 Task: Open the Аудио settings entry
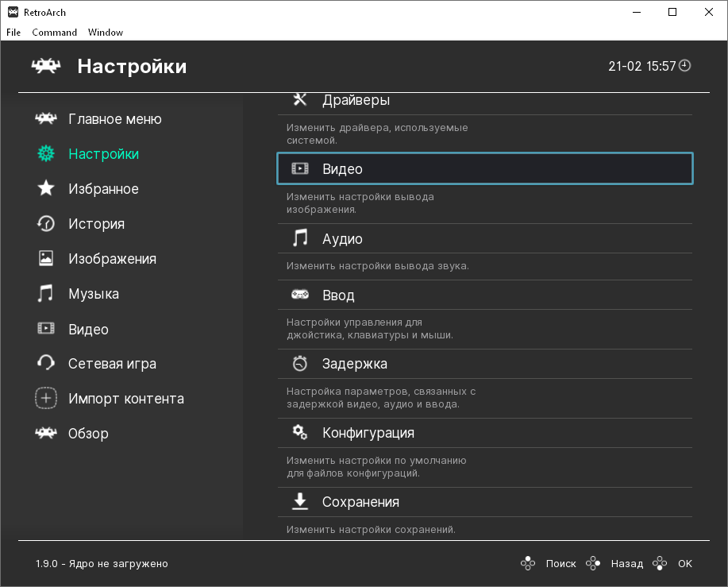click(485, 238)
